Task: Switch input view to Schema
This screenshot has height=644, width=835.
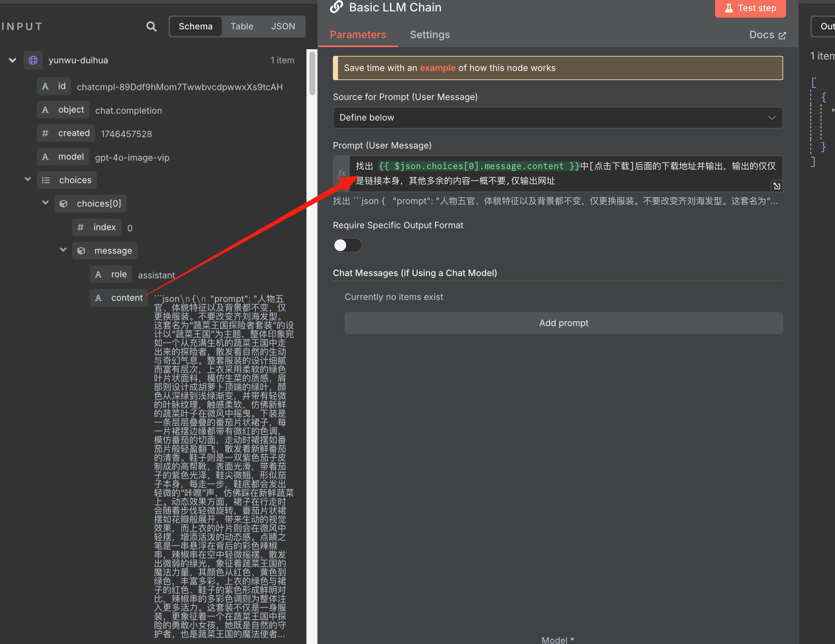Action: pos(195,26)
